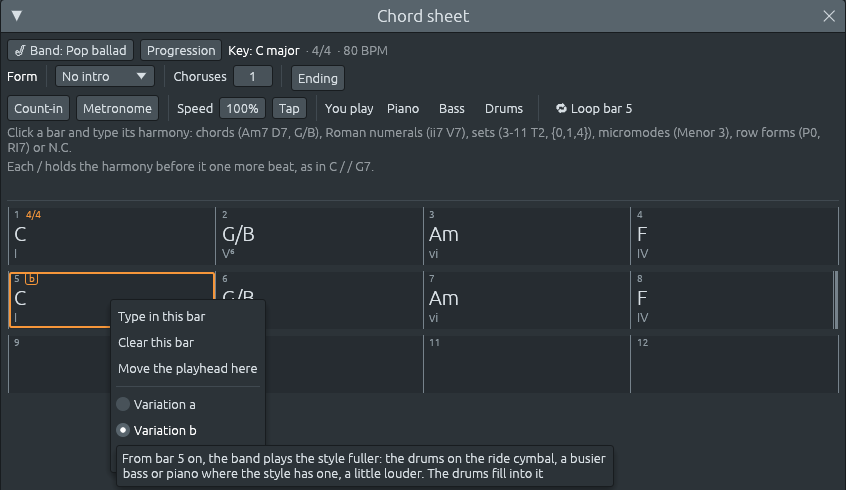Click the Choruses count field

coord(253,77)
